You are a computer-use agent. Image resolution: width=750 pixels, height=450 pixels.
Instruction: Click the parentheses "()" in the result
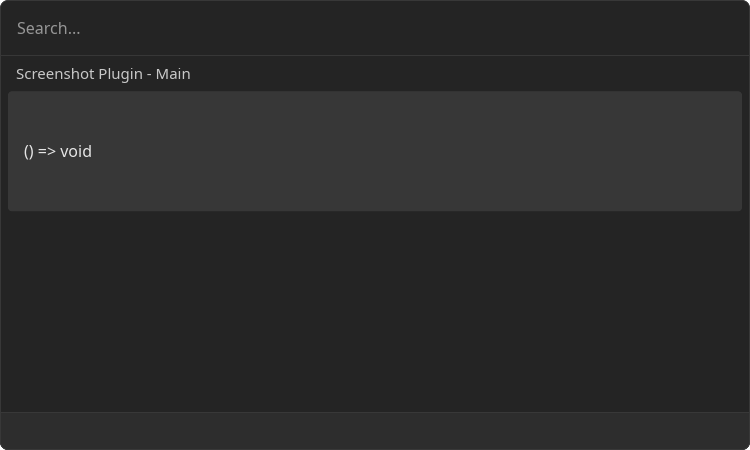click(x=29, y=152)
